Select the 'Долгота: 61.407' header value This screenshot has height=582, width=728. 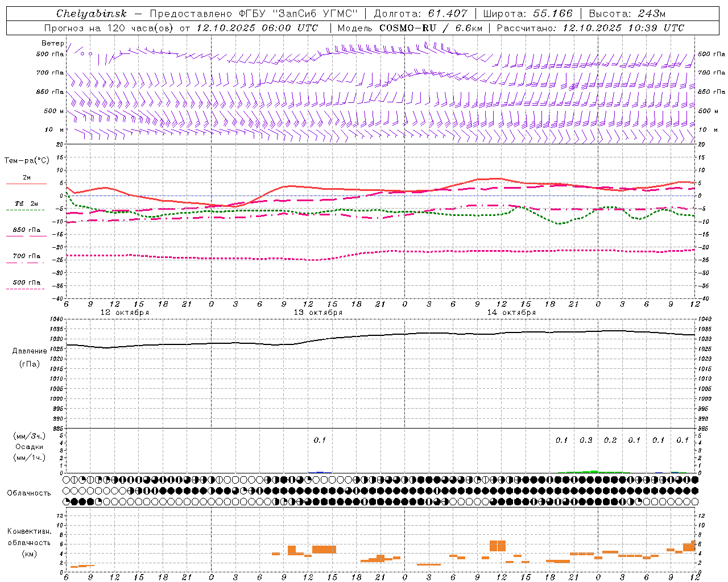[420, 14]
